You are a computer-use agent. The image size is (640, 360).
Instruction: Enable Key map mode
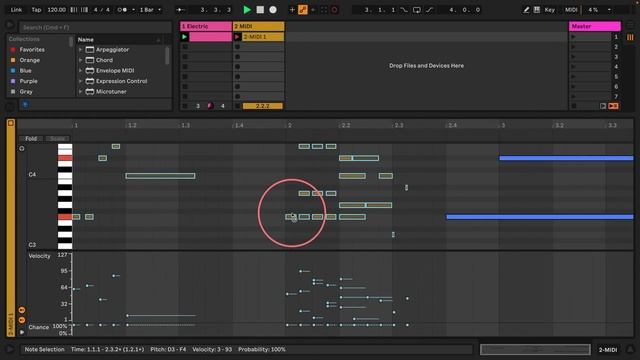click(x=550, y=9)
